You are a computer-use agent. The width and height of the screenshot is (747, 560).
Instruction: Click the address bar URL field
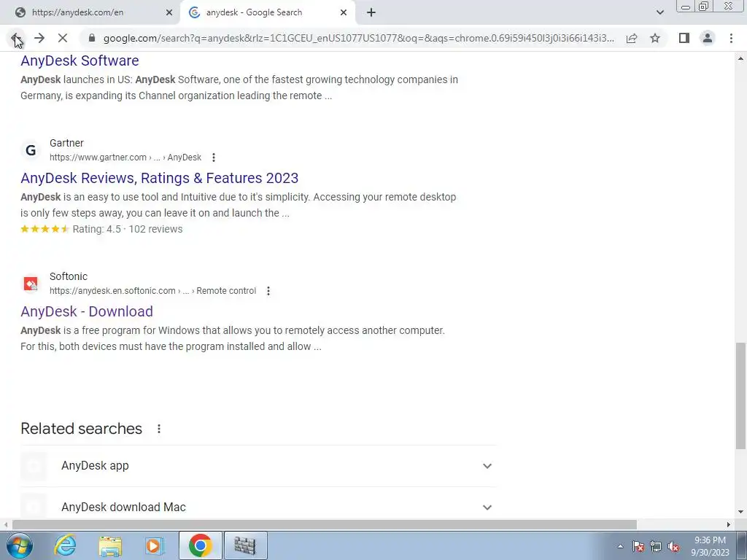tap(359, 38)
